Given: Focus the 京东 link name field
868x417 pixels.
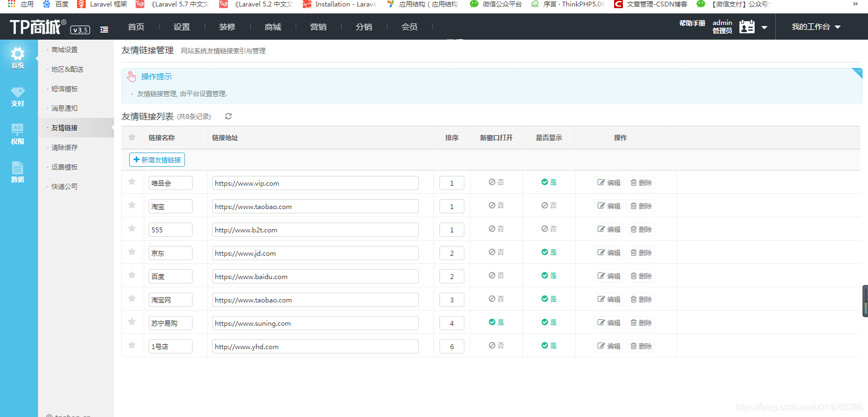Looking at the screenshot, I should 170,253.
